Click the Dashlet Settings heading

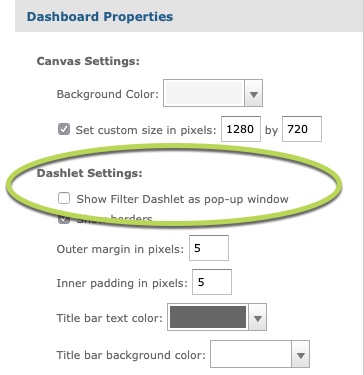click(89, 173)
